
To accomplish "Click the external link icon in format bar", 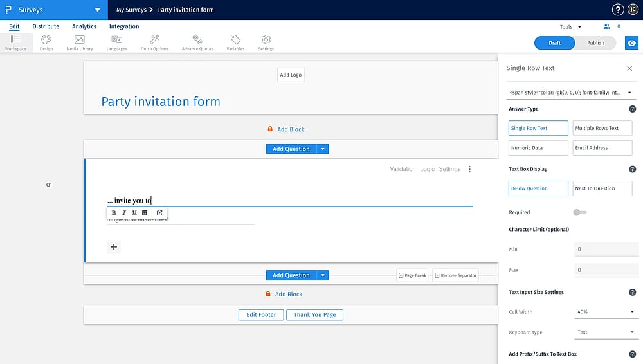I will tap(159, 213).
